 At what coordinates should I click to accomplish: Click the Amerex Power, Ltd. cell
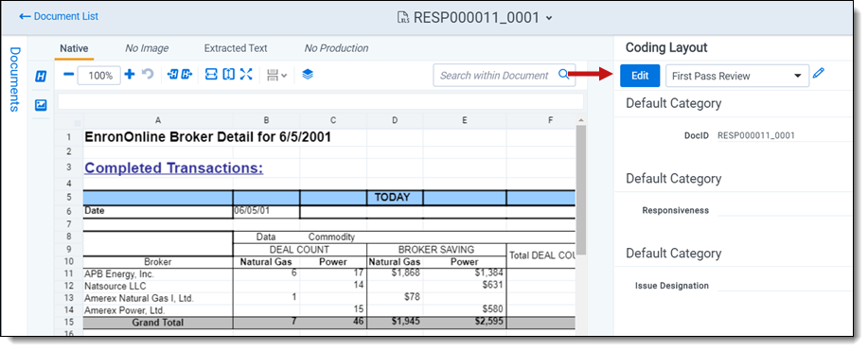(158, 310)
